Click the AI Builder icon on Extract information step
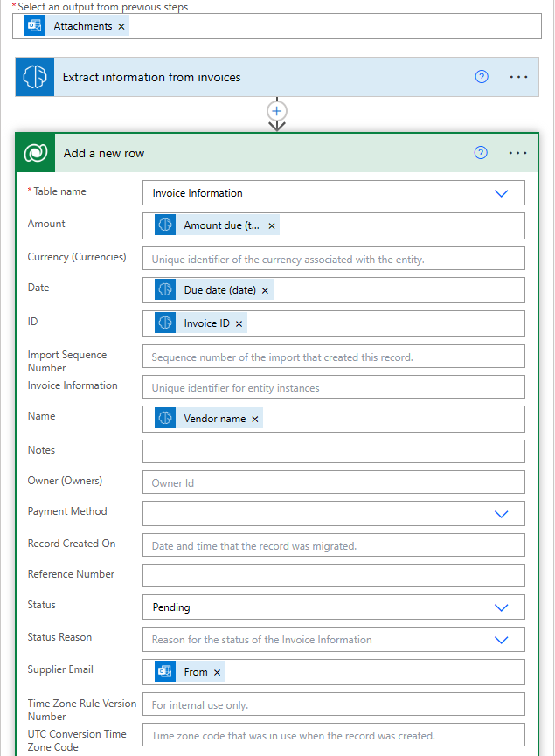Screen dimensions: 555x756 35,77
